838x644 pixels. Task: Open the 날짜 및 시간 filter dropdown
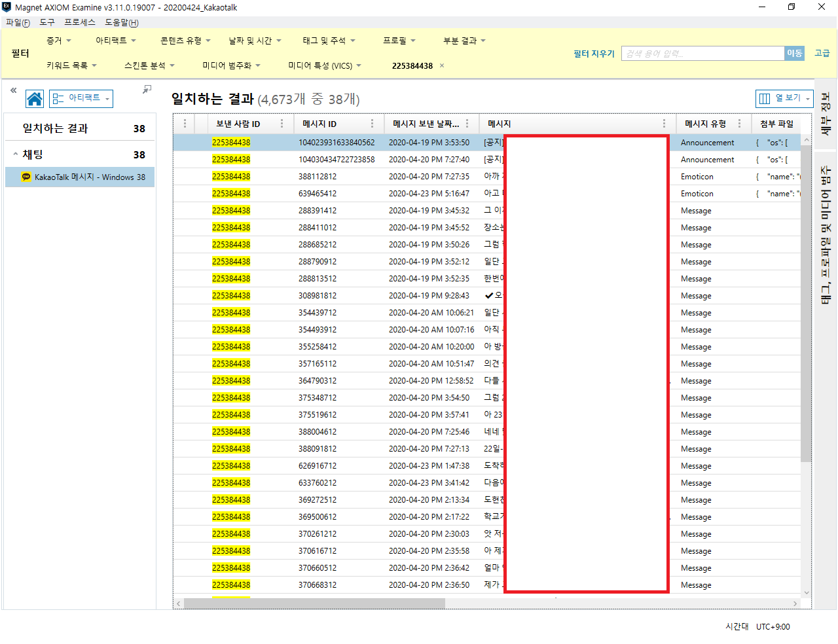[255, 41]
